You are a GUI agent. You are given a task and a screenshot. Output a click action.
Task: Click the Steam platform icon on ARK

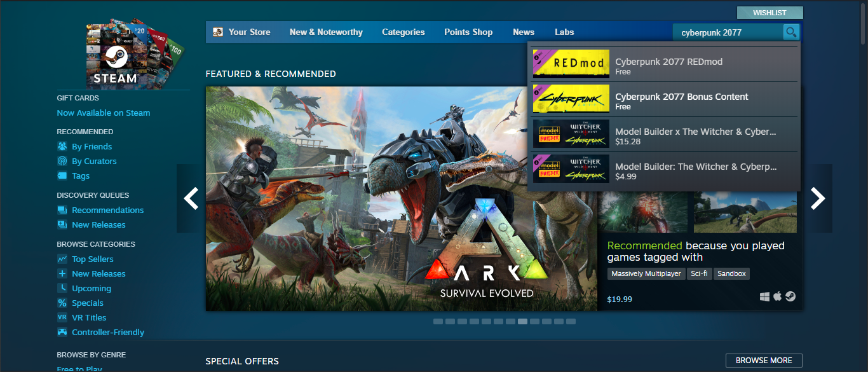790,297
